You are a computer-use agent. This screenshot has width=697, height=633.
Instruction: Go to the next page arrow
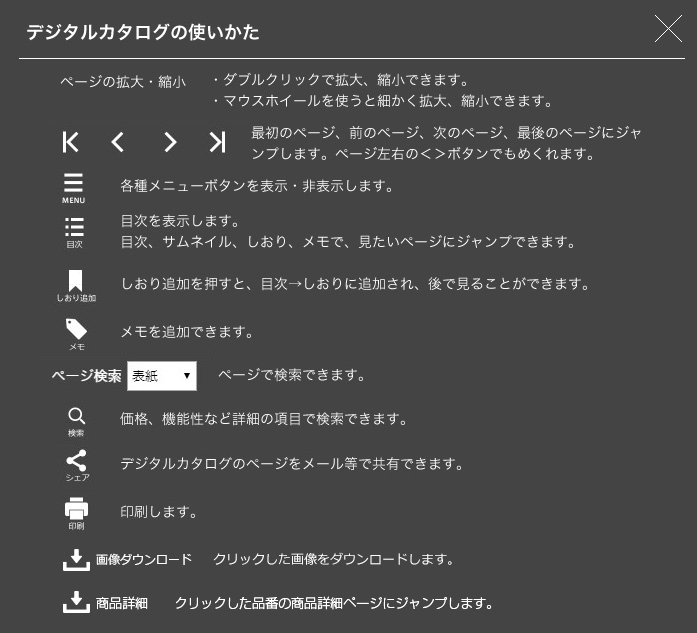[x=170, y=142]
